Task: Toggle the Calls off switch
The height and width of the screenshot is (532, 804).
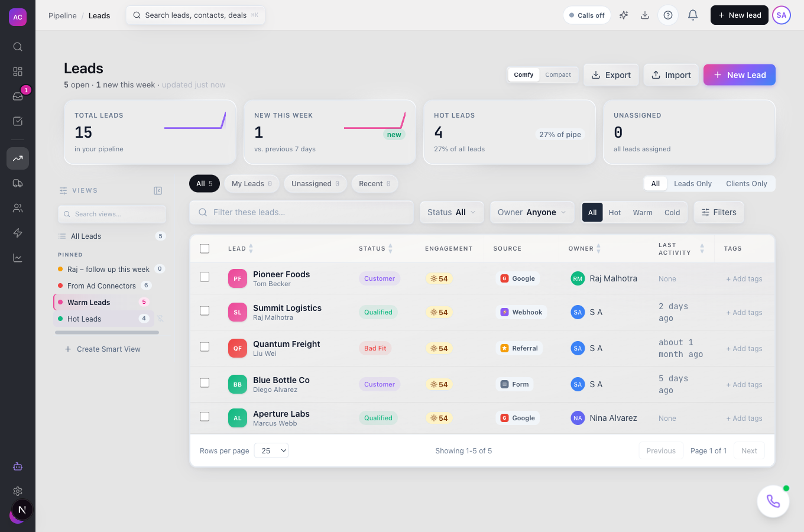Action: 587,15
